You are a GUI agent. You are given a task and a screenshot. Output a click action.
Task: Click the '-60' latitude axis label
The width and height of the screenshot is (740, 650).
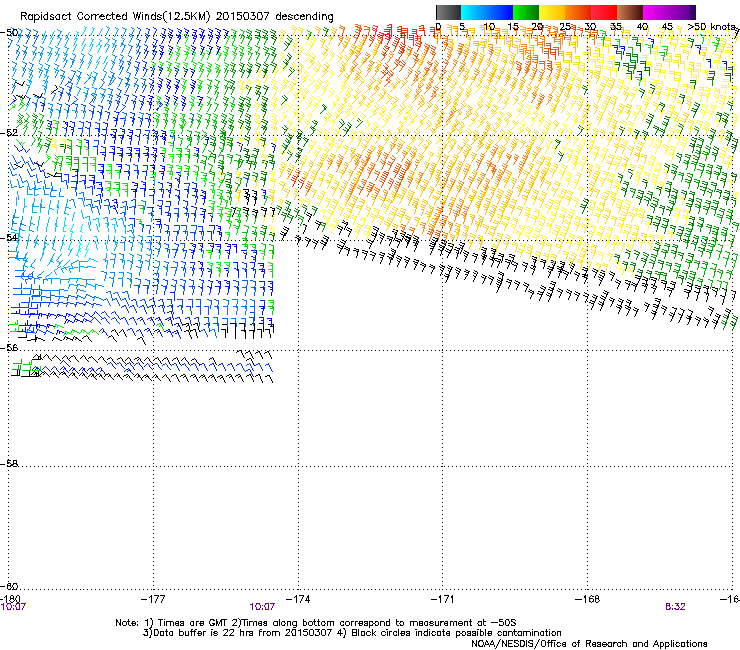(x=10, y=586)
